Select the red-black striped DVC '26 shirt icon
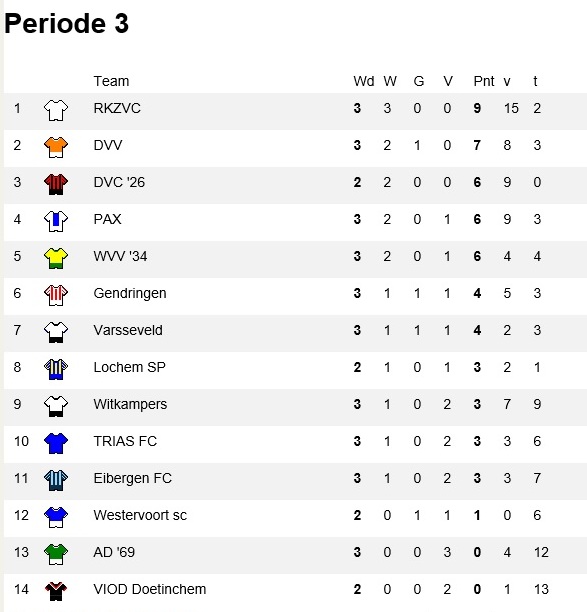The image size is (587, 612). click(x=56, y=184)
